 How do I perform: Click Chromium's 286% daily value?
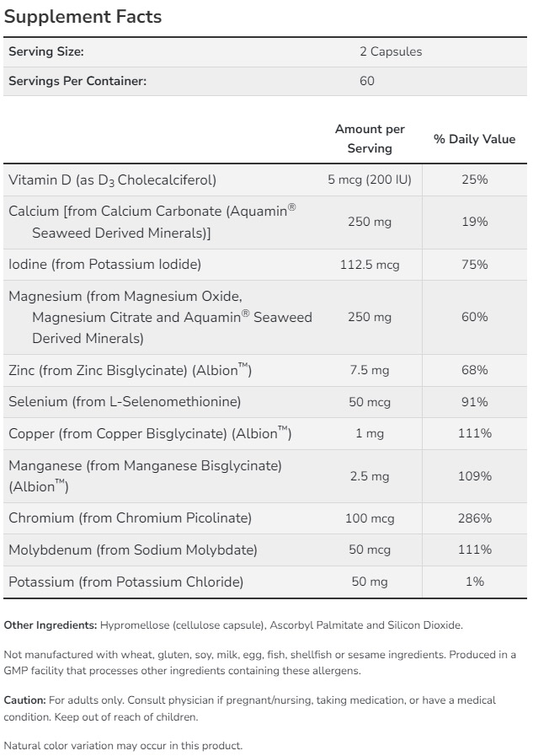coord(475,518)
